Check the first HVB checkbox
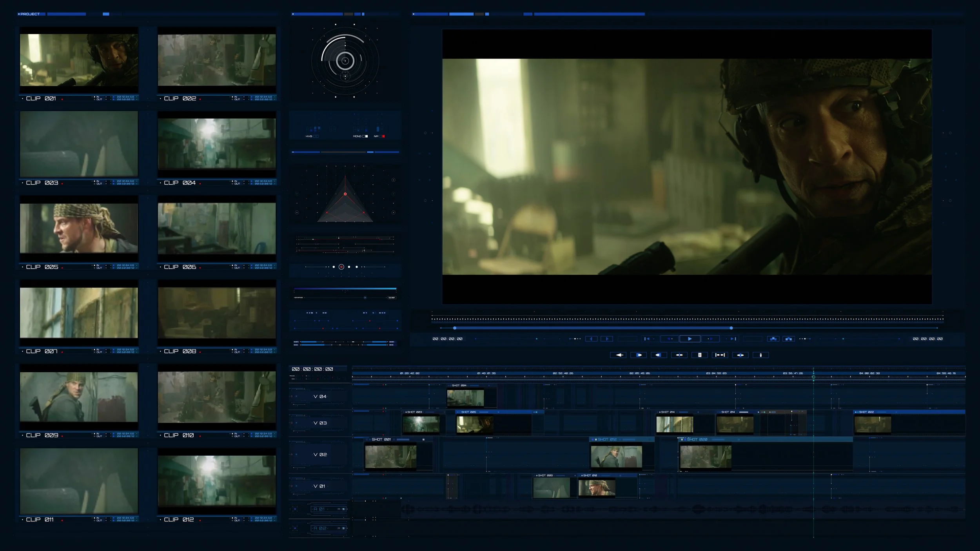This screenshot has height=551, width=980. point(315,136)
